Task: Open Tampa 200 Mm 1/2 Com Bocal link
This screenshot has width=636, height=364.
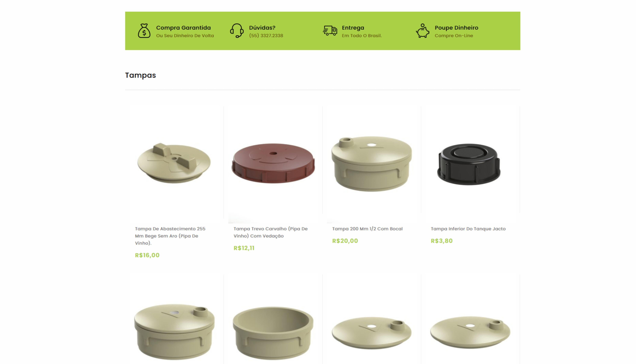Action: [367, 229]
